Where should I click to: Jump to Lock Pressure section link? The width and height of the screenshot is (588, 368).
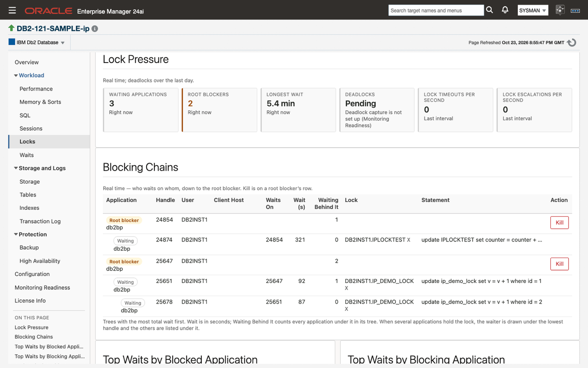tap(31, 327)
